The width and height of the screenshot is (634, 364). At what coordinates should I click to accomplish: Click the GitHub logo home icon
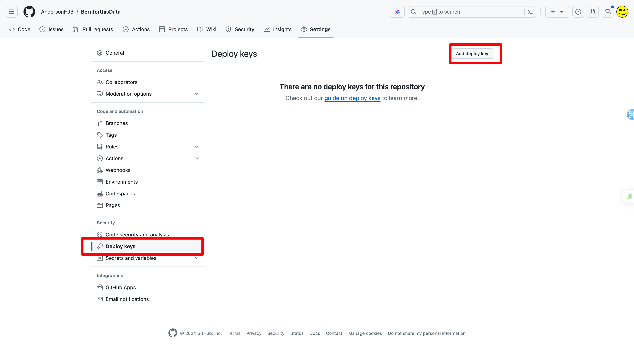pyautogui.click(x=29, y=12)
